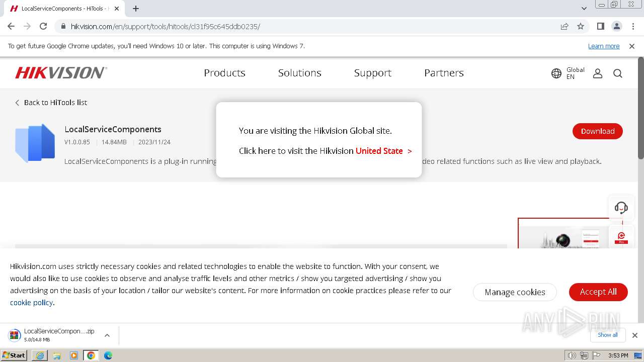Open site search magnifier

click(x=618, y=73)
